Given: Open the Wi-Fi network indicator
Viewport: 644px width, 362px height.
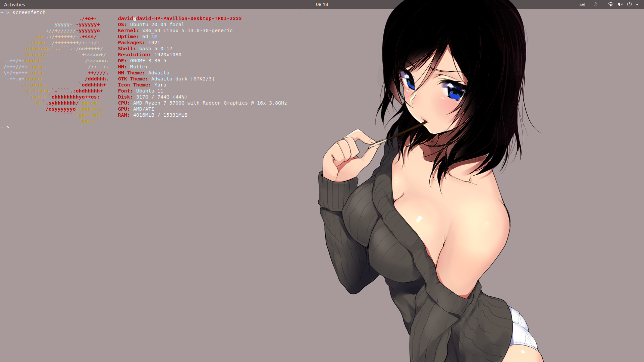Looking at the screenshot, I should [610, 4].
